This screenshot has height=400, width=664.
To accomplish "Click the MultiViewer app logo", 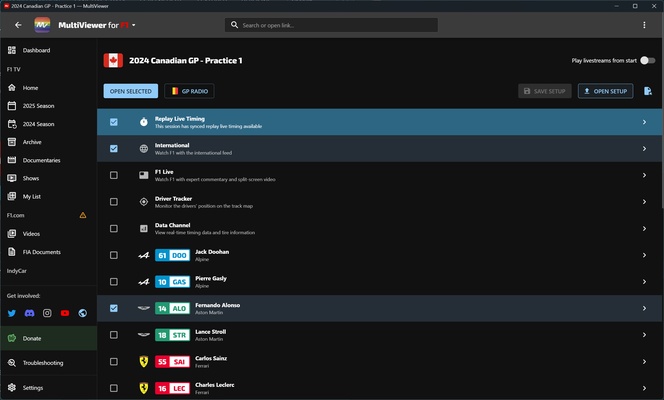I will pyautogui.click(x=42, y=25).
